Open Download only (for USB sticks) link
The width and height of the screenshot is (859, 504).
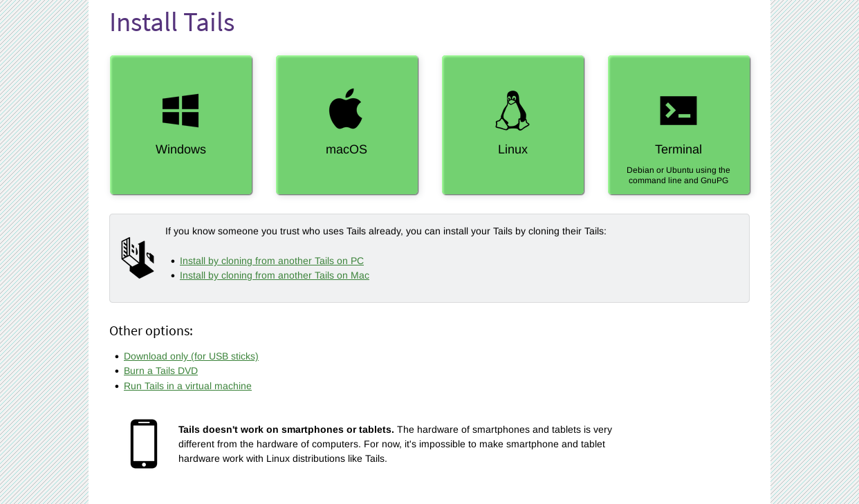191,356
